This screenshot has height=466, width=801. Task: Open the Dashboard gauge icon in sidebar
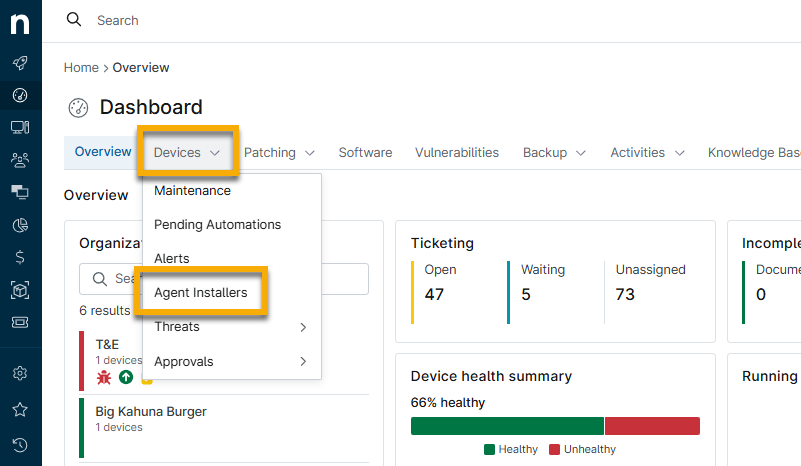click(20, 96)
